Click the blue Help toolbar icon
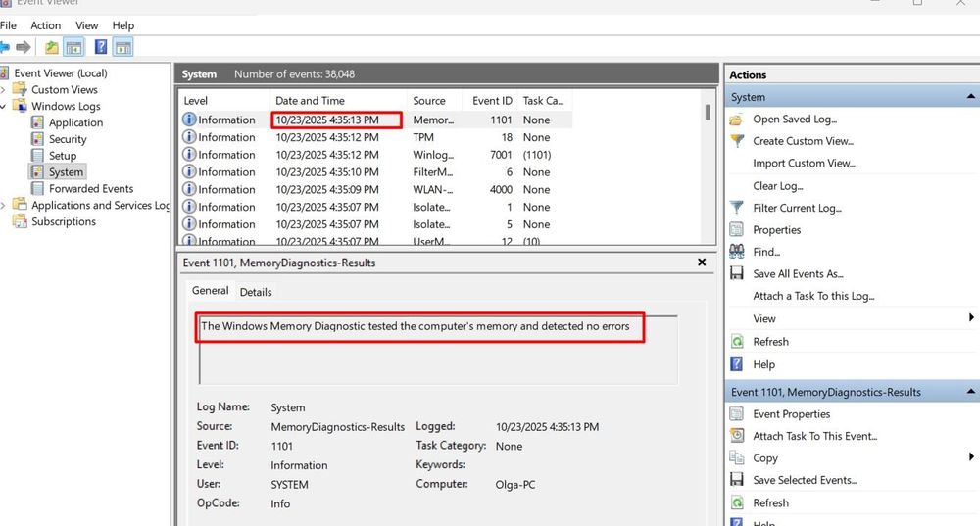The height and width of the screenshot is (526, 980). [x=101, y=47]
